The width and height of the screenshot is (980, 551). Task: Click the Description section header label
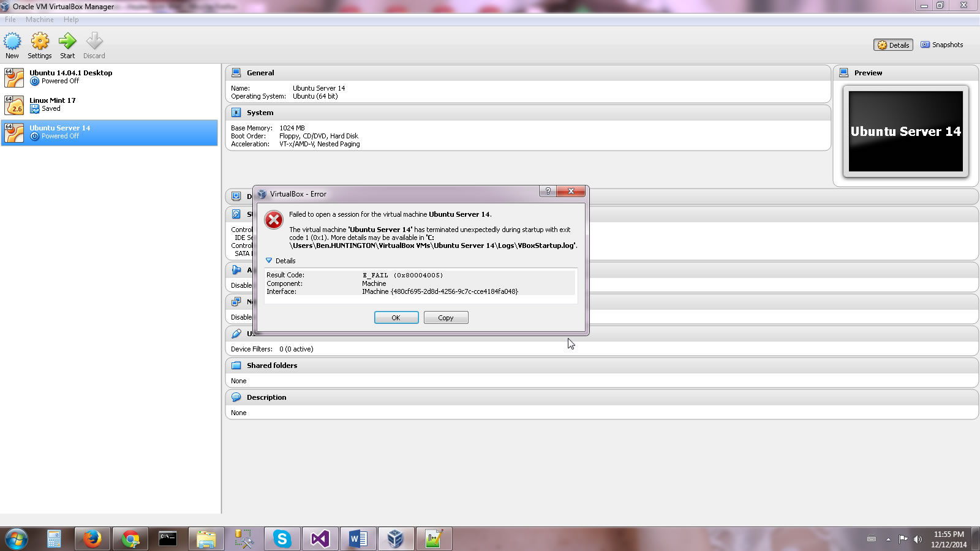pyautogui.click(x=266, y=397)
